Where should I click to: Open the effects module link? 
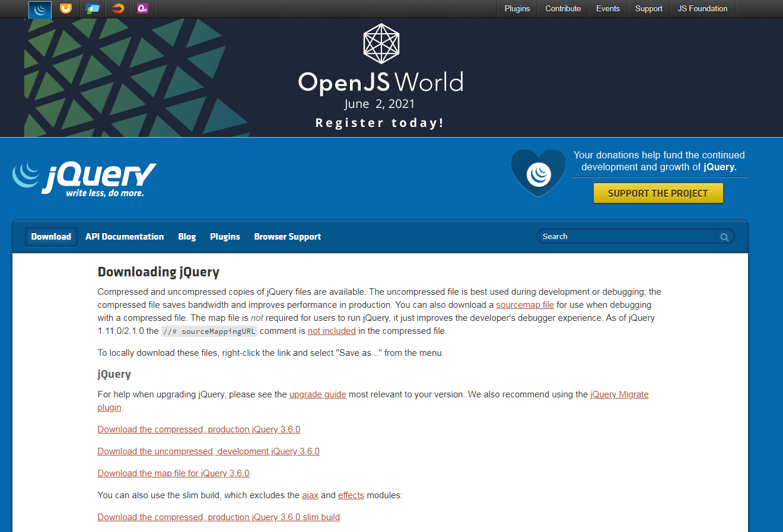351,495
